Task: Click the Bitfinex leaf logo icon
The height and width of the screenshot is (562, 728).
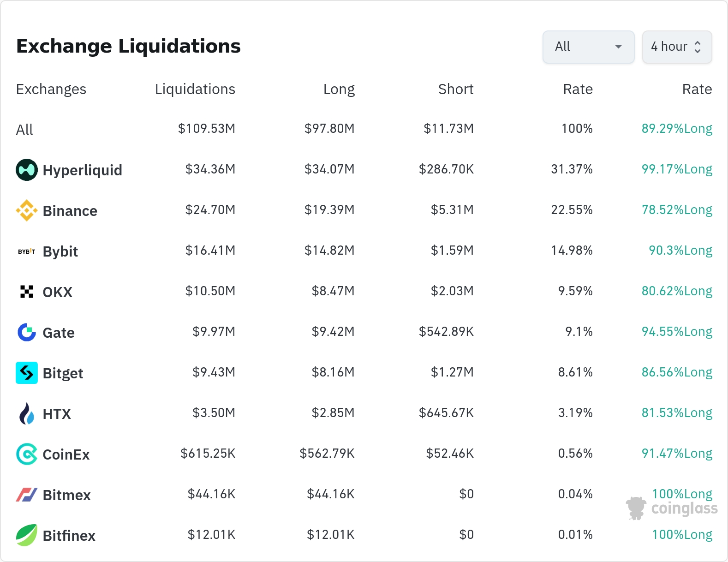Action: click(x=27, y=535)
